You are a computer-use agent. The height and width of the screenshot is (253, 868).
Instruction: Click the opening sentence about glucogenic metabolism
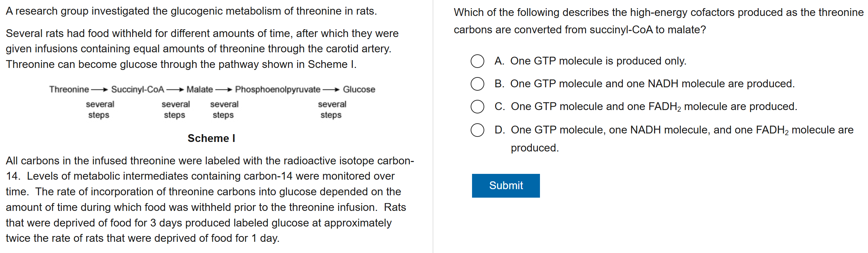tap(191, 11)
